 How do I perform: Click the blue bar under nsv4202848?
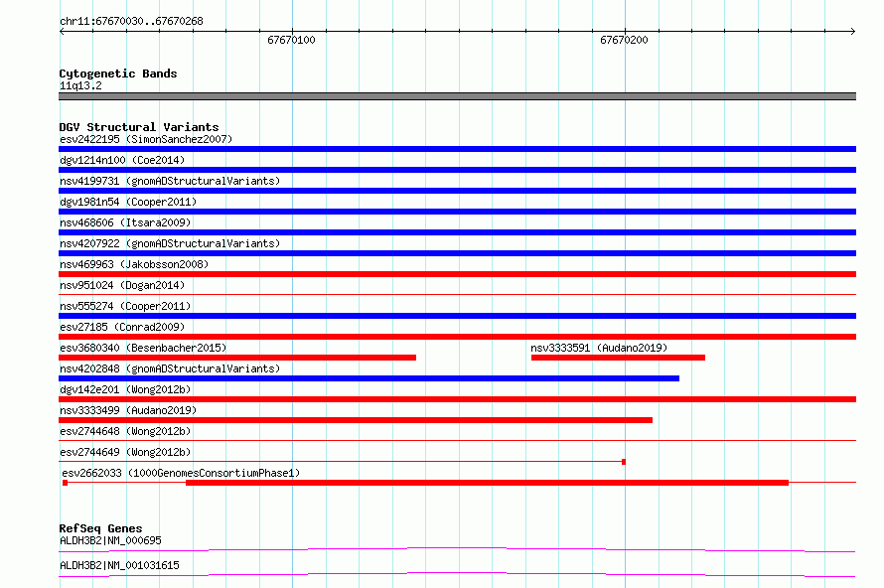click(368, 378)
